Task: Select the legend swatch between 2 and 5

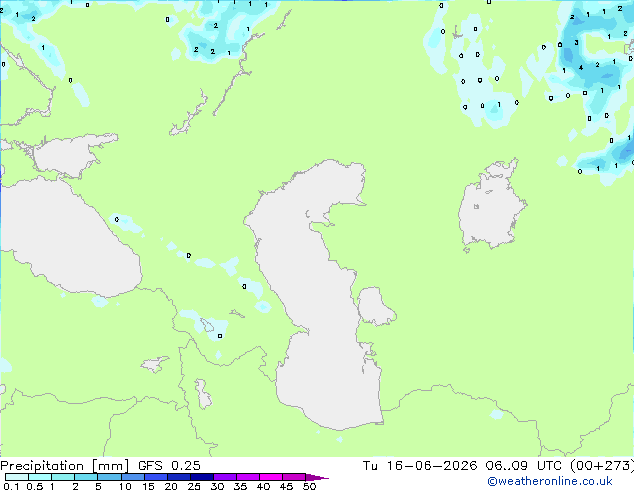Action: click(x=86, y=477)
